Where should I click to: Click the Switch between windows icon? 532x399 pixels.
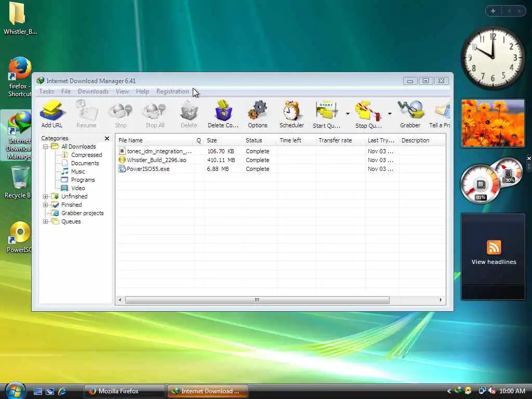(x=50, y=391)
